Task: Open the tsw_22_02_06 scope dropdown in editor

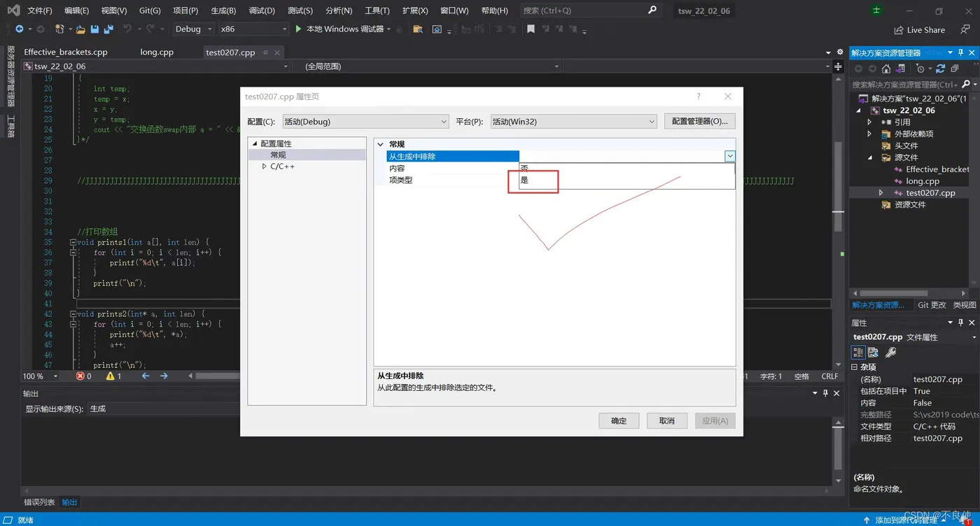Action: [x=156, y=66]
